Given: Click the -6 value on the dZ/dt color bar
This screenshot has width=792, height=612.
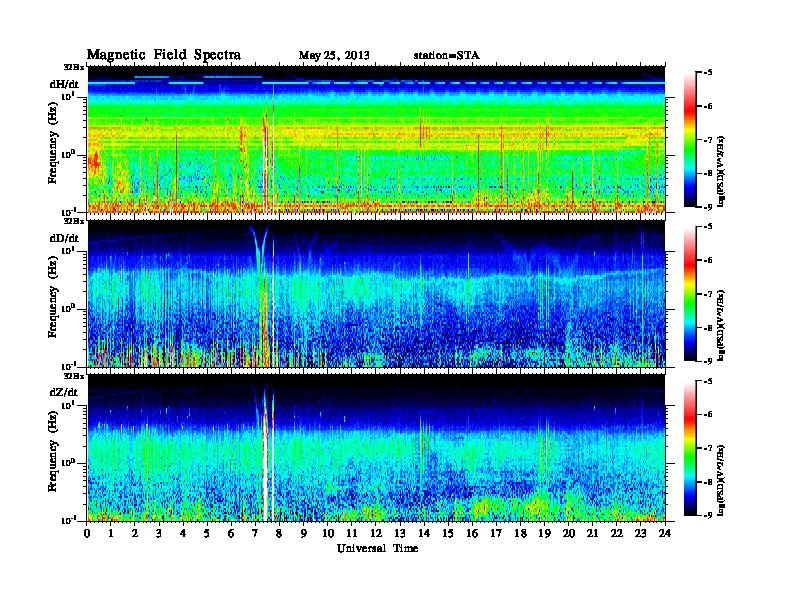Looking at the screenshot, I should (x=708, y=414).
